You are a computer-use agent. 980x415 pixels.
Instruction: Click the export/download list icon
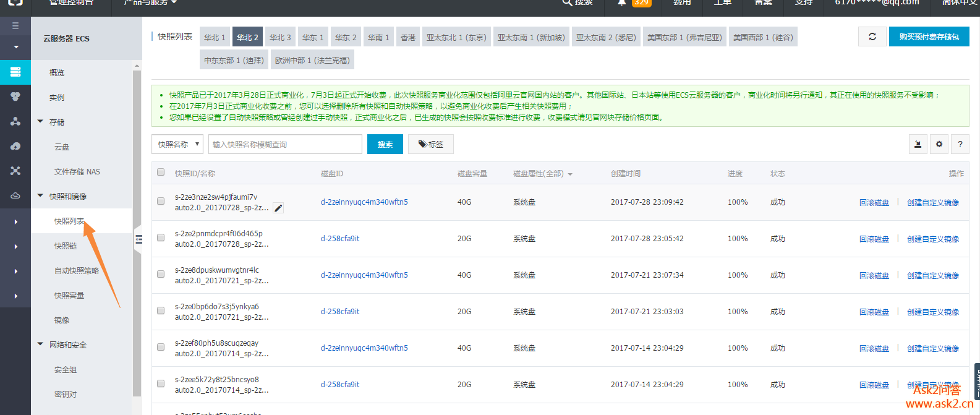coord(918,144)
